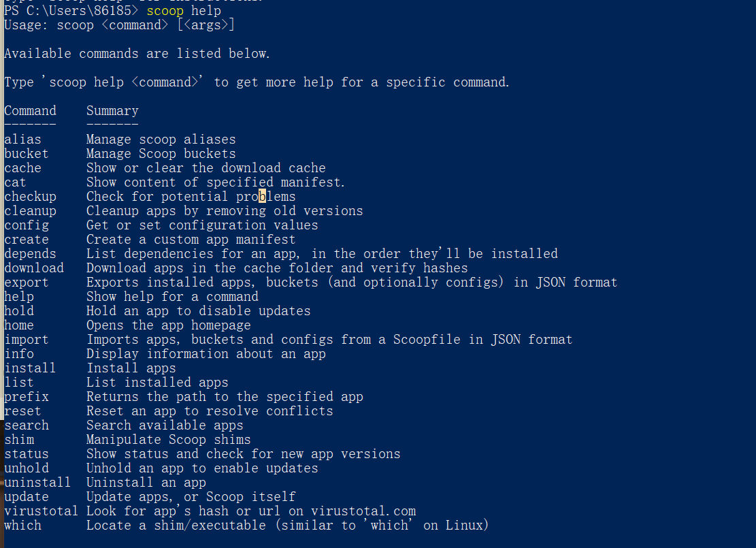The width and height of the screenshot is (756, 548).
Task: Click the 'virustotal' command name
Action: 41,511
